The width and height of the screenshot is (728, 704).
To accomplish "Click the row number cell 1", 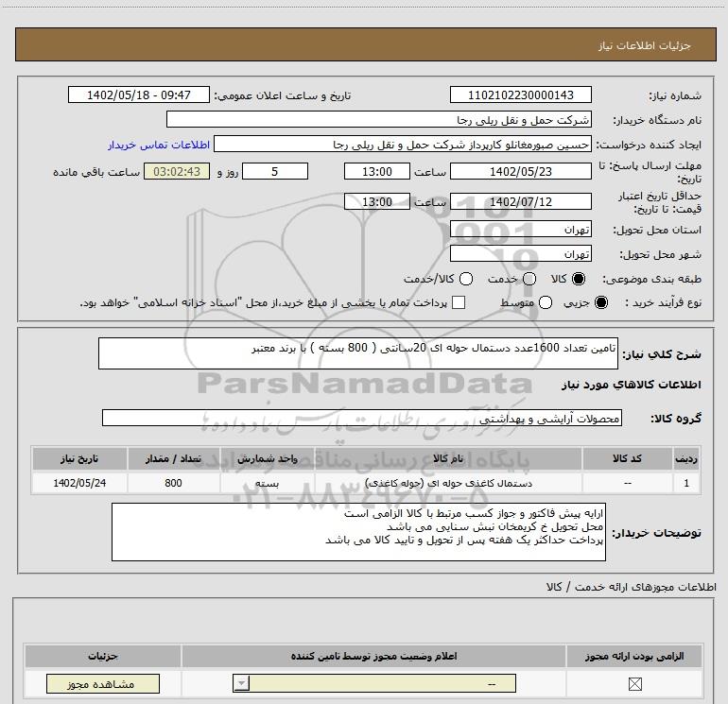I will point(686,483).
